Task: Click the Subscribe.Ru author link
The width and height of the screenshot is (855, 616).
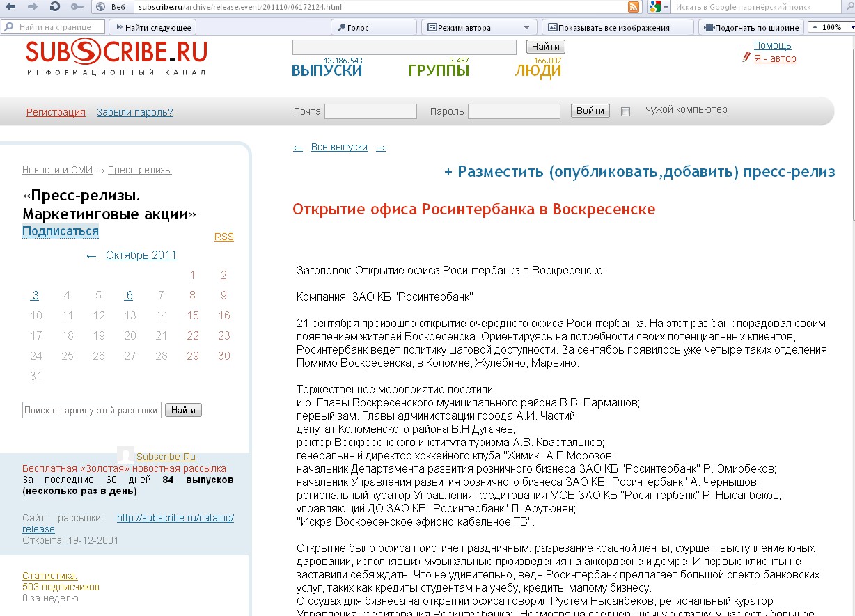Action: pos(166,457)
